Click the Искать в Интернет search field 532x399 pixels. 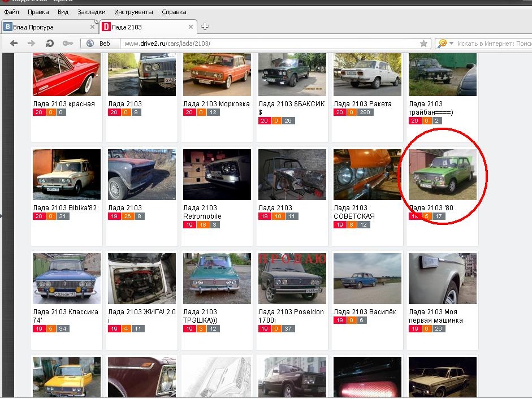click(x=494, y=44)
